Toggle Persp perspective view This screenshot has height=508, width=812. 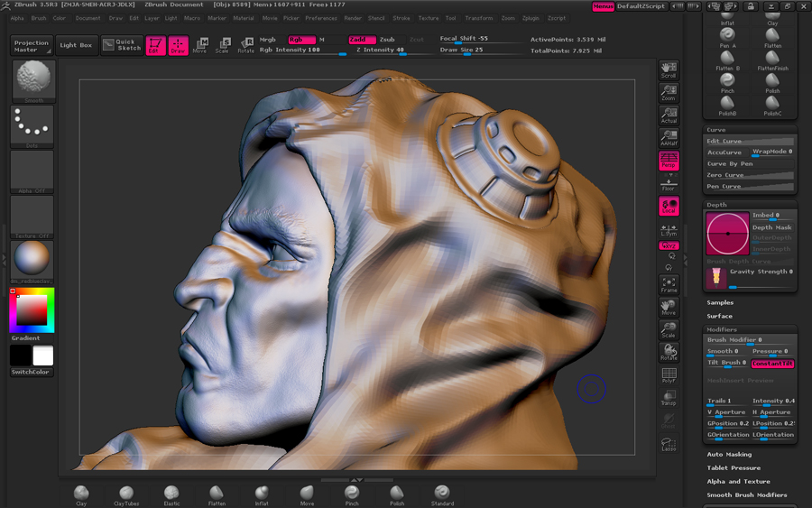669,161
